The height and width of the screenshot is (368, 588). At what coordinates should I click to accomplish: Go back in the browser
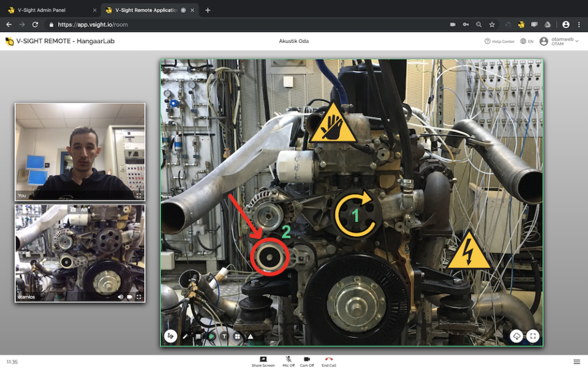[9, 25]
